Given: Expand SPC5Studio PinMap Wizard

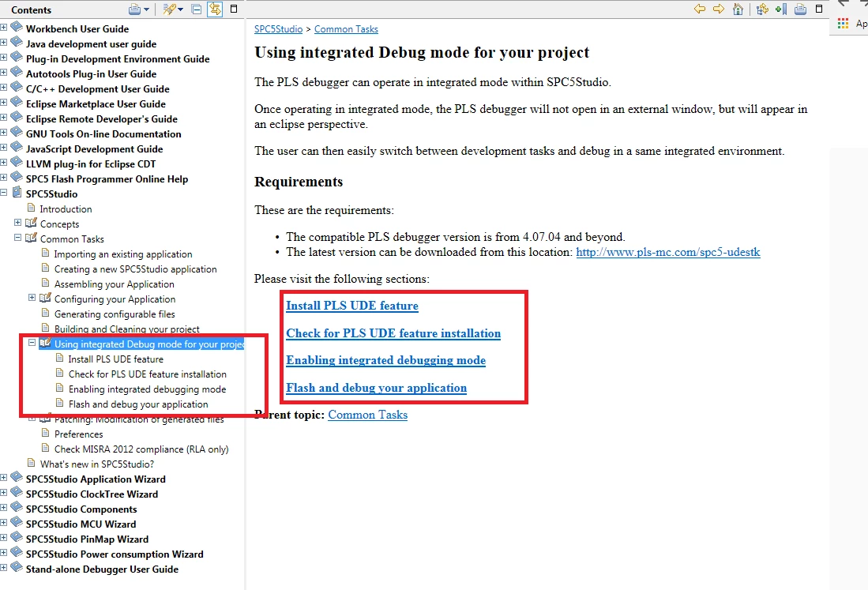Looking at the screenshot, I should coord(4,537).
